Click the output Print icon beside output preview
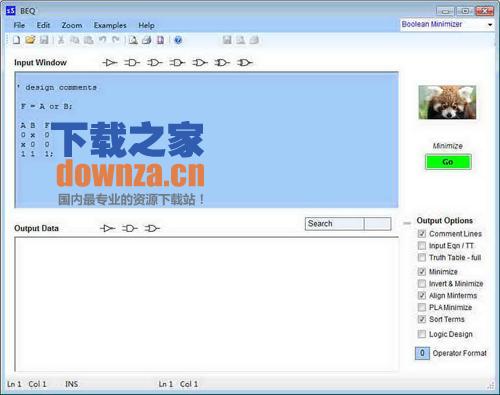This screenshot has height=395, width=500. 254,40
